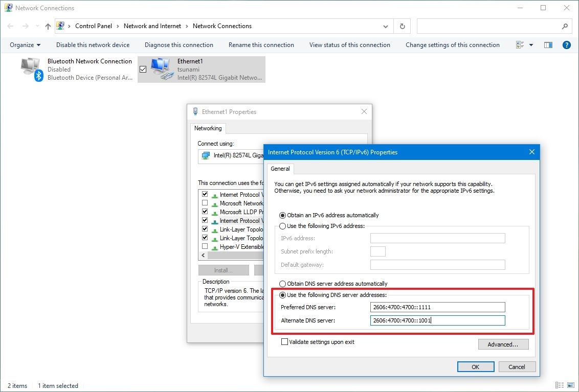Click the Up navigation arrow icon
The height and width of the screenshot is (392, 579).
click(x=47, y=26)
